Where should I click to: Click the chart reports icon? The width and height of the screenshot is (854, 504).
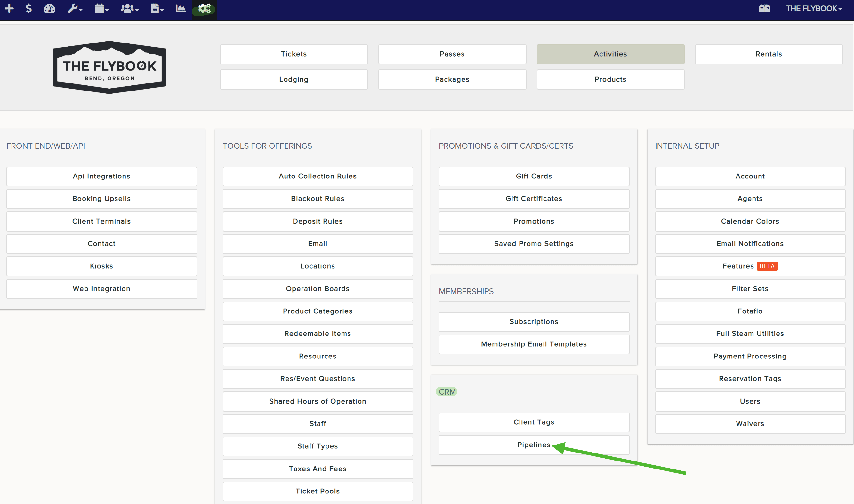pyautogui.click(x=181, y=9)
